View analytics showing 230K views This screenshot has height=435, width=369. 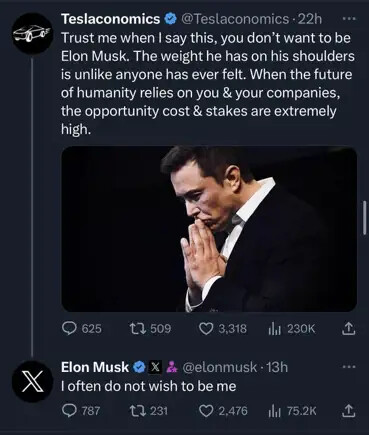[x=291, y=329]
